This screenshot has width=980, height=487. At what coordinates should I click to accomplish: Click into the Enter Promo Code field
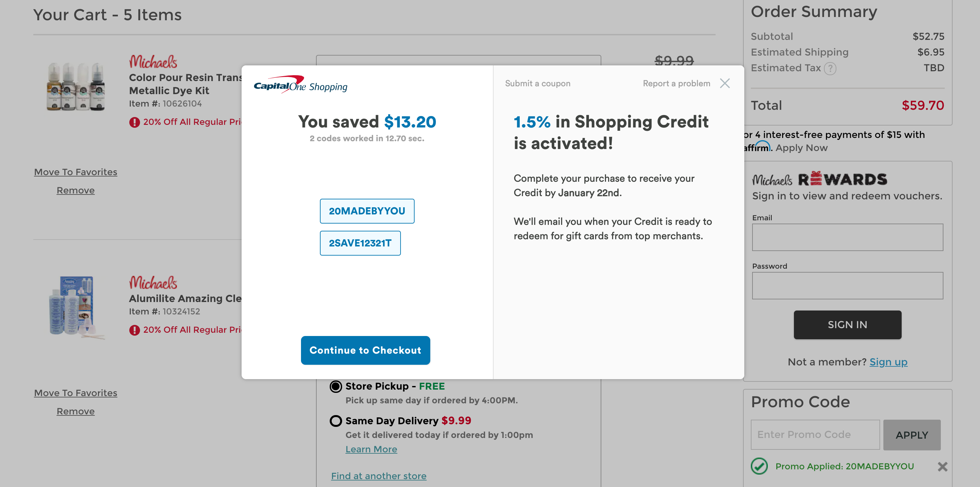click(814, 434)
